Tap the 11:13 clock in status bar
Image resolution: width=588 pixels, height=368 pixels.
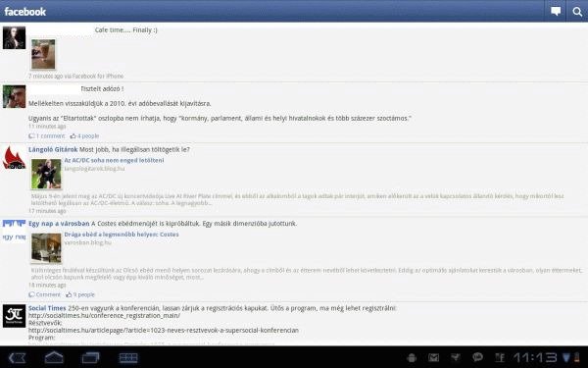tap(535, 357)
